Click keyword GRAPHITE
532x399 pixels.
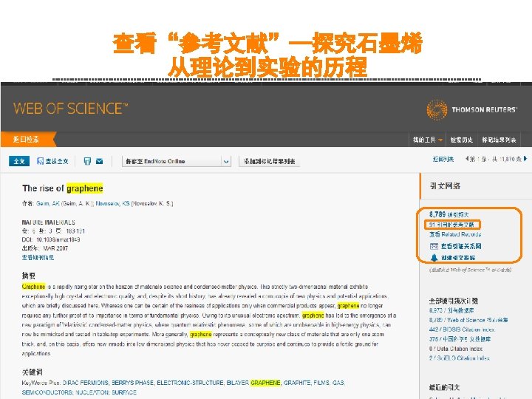tap(297, 383)
